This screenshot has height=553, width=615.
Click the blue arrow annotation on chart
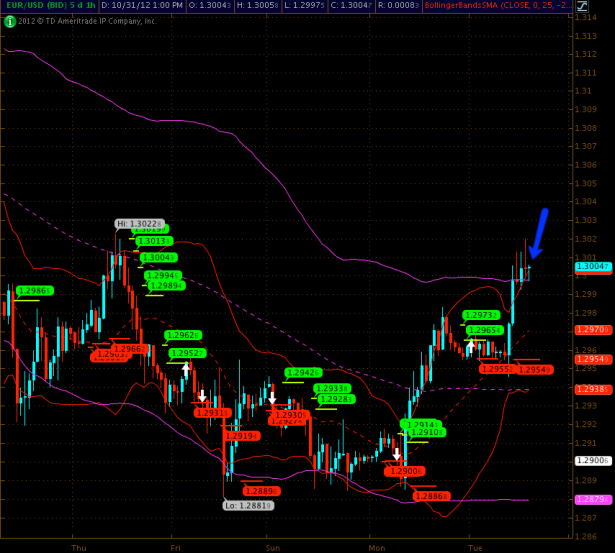point(539,233)
